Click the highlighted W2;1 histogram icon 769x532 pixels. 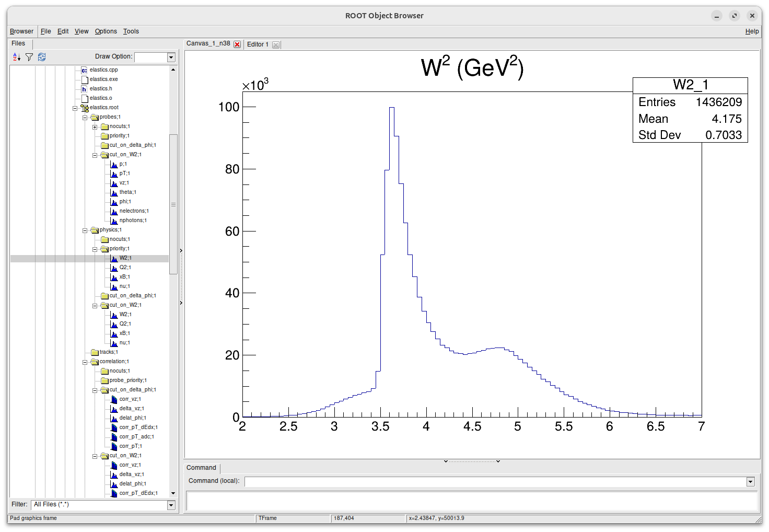point(114,258)
